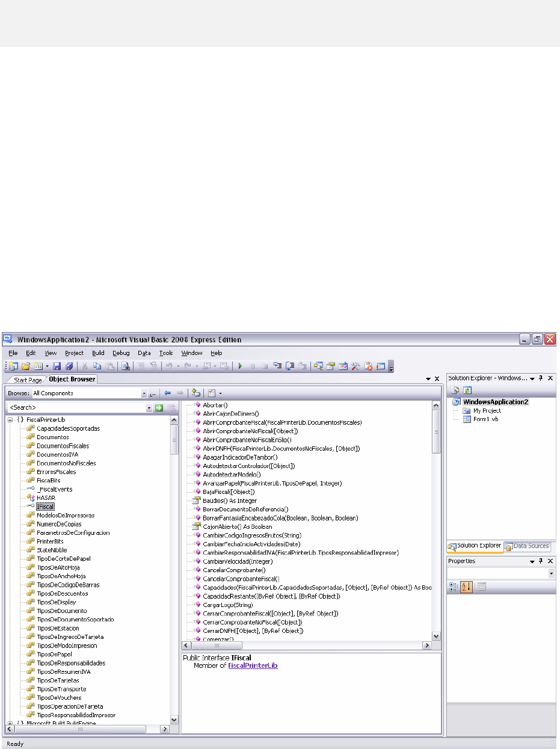Viewport: 560px width, 749px height.
Task: Click the Find in Files toolbar icon
Action: tap(126, 366)
